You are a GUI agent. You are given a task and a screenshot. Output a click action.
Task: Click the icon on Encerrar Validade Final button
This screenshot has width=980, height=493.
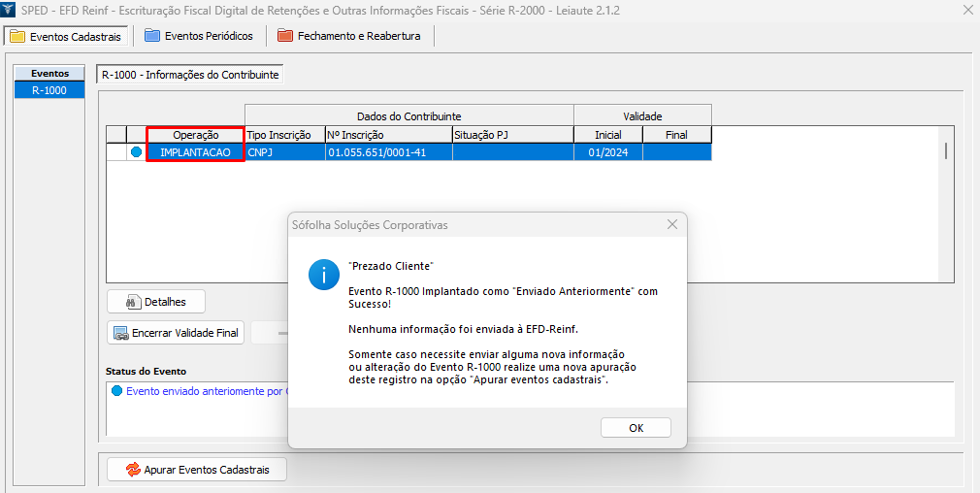(x=121, y=333)
